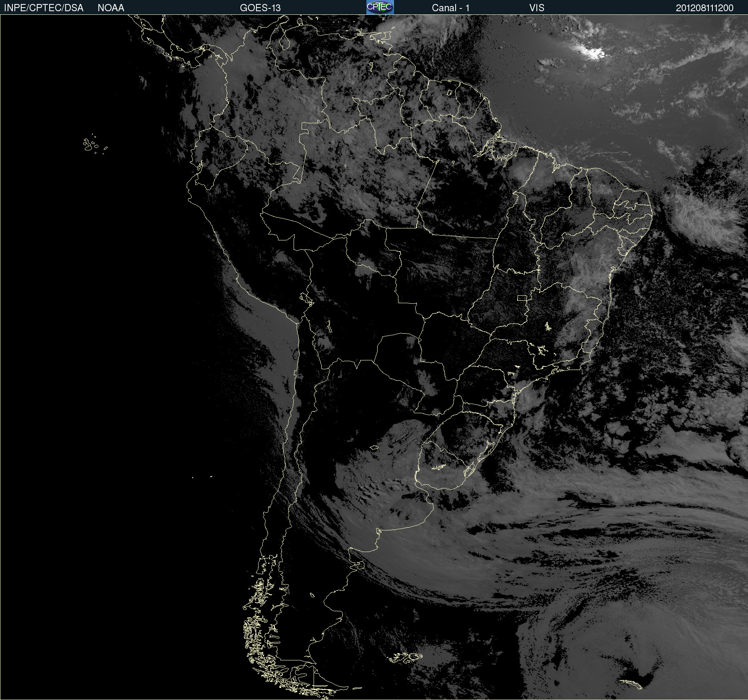
Task: Click the satellite image map area
Action: pyautogui.click(x=374, y=357)
